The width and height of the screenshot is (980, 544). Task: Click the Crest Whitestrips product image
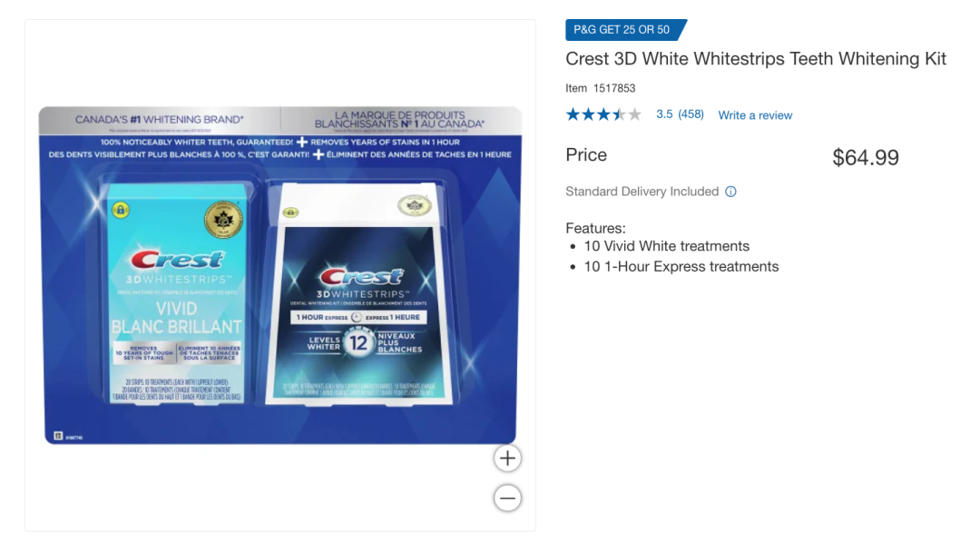(x=280, y=275)
